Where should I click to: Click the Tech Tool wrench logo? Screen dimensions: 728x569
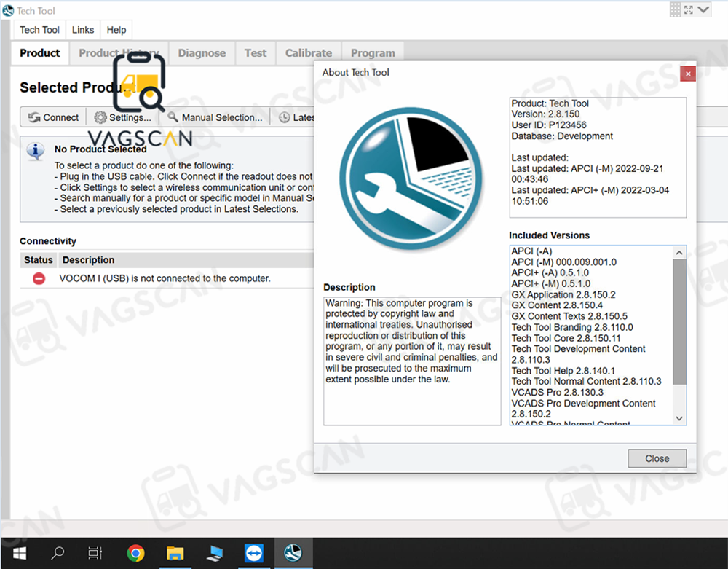pyautogui.click(x=411, y=178)
